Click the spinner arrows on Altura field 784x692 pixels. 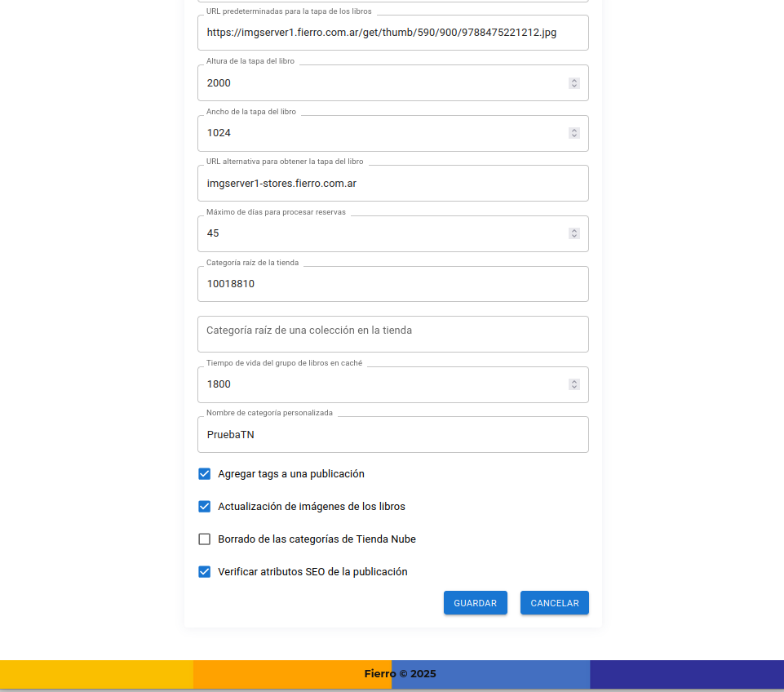(x=574, y=83)
